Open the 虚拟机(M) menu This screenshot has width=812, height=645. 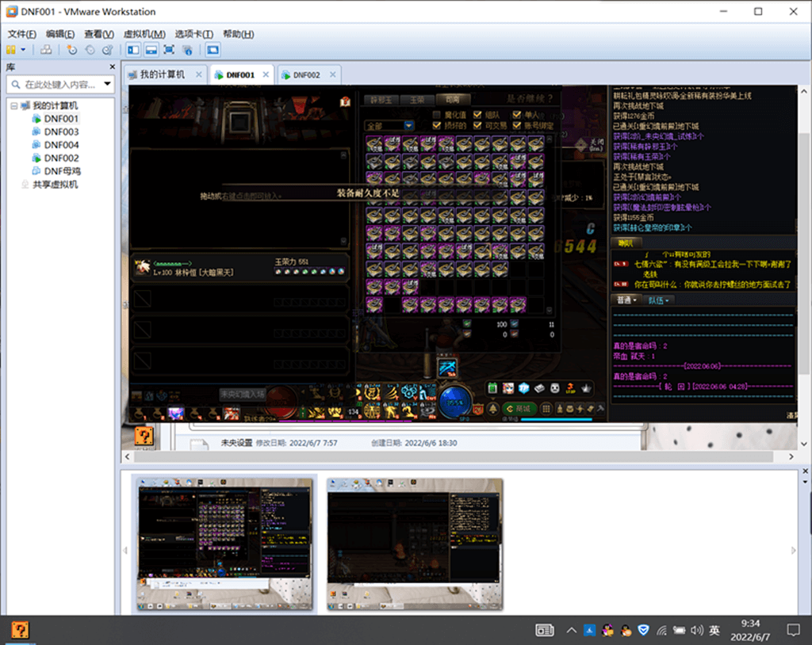click(x=144, y=34)
